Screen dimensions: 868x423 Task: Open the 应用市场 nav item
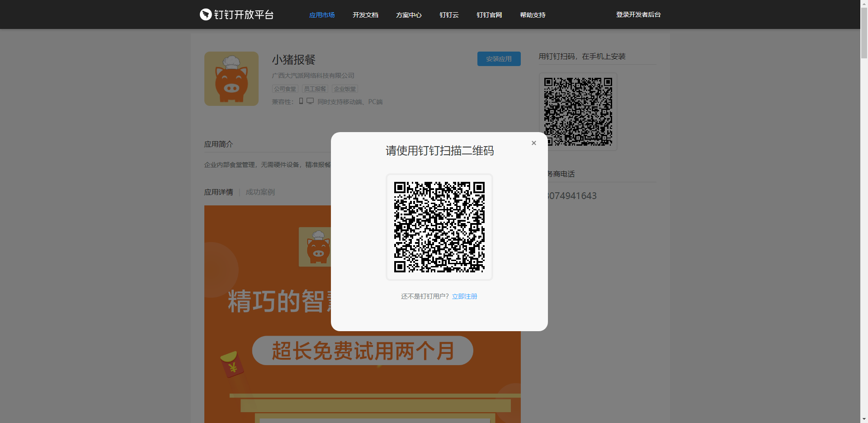click(322, 15)
